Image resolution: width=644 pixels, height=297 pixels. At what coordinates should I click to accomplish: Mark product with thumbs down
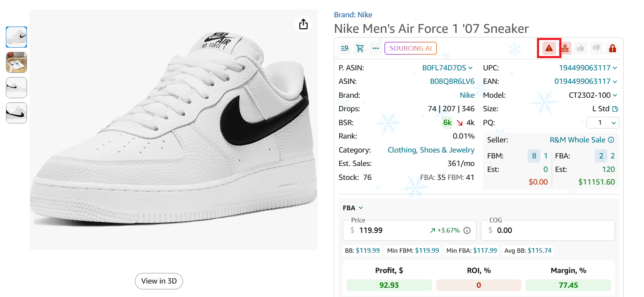point(596,48)
